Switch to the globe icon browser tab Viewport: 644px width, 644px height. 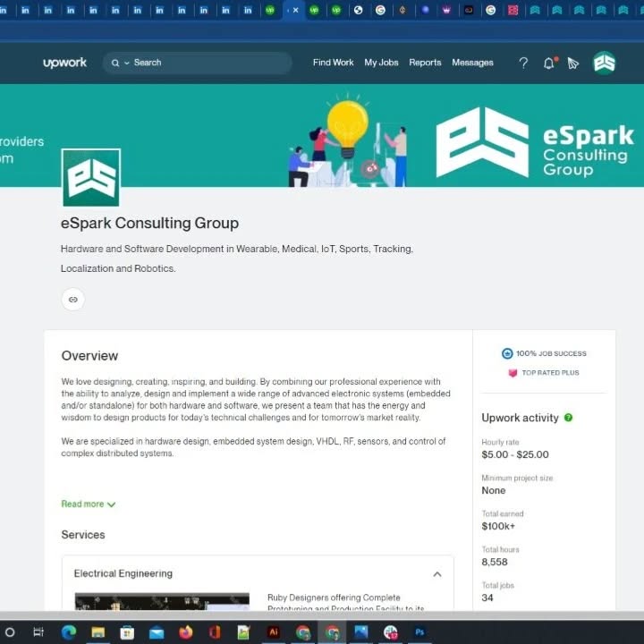pos(358,10)
